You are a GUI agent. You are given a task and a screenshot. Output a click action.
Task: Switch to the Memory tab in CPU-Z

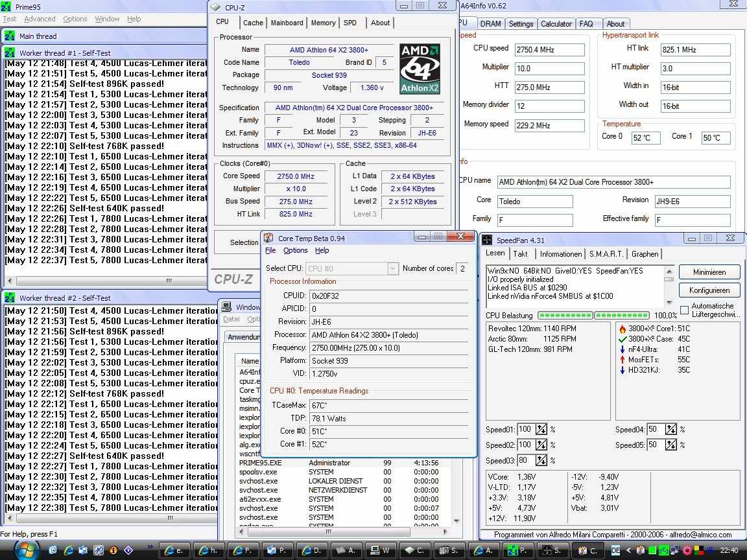coord(323,23)
